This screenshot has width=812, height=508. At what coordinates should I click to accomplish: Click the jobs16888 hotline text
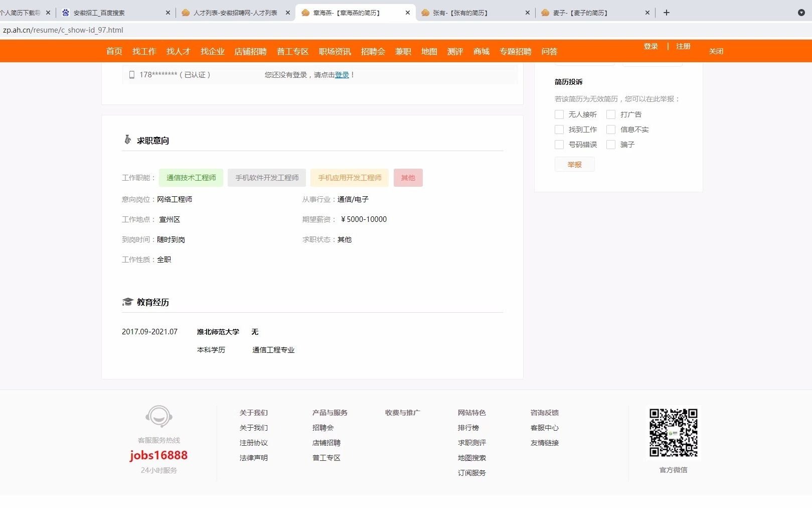158,455
